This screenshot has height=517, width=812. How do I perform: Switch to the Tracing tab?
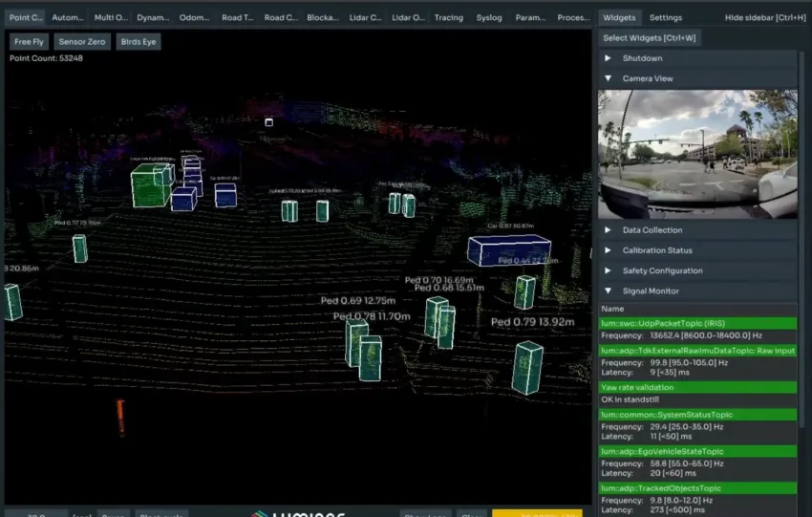[448, 17]
